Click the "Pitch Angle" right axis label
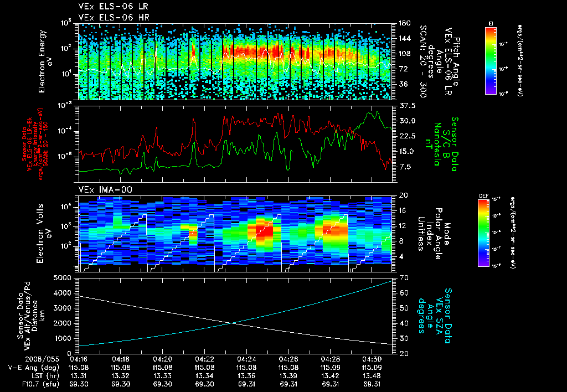This screenshot has height=392, width=567. click(457, 61)
